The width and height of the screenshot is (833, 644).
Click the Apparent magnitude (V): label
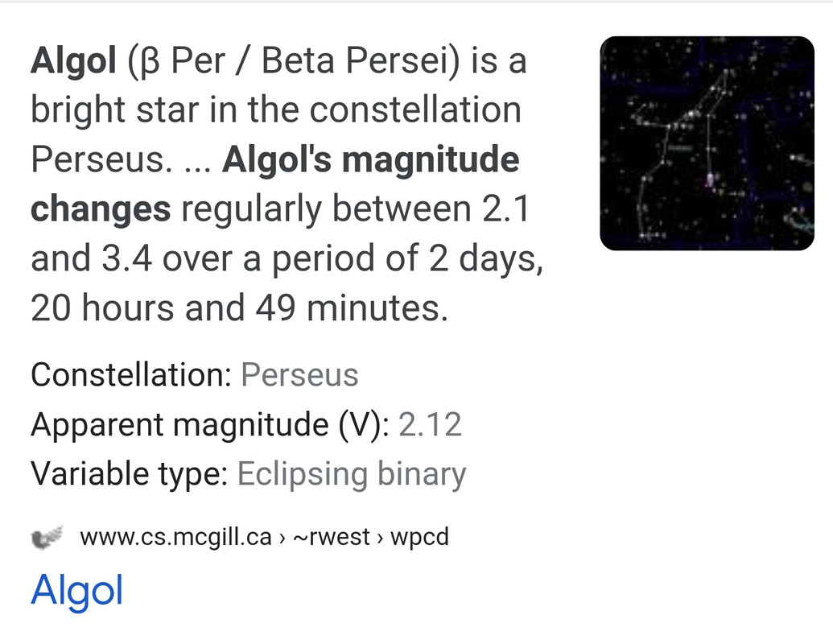(210, 425)
